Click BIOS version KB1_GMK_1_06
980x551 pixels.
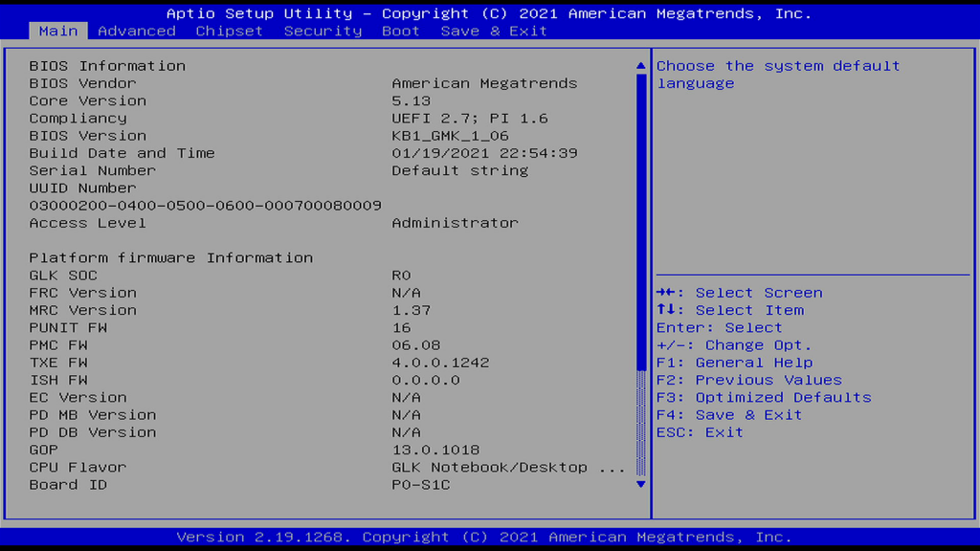tap(450, 136)
